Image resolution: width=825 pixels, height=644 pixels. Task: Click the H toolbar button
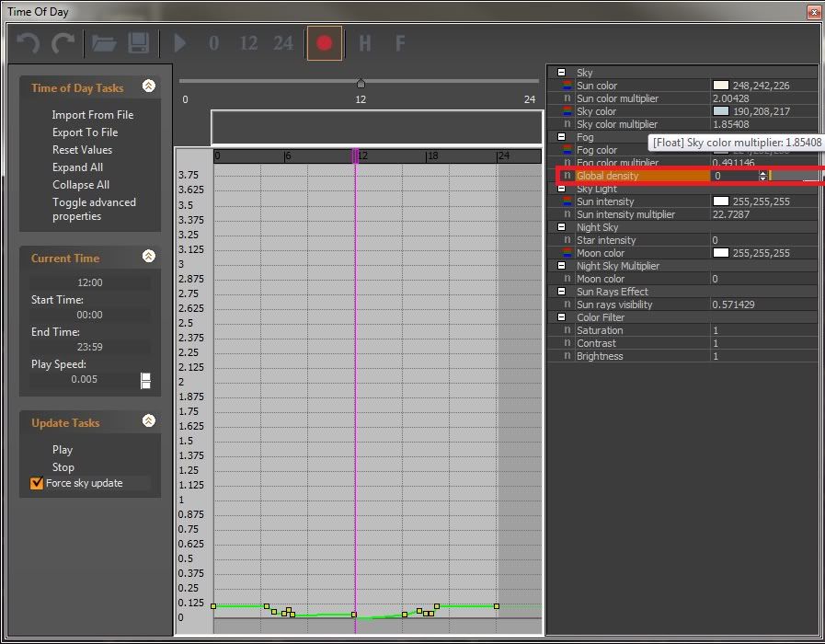[x=364, y=43]
